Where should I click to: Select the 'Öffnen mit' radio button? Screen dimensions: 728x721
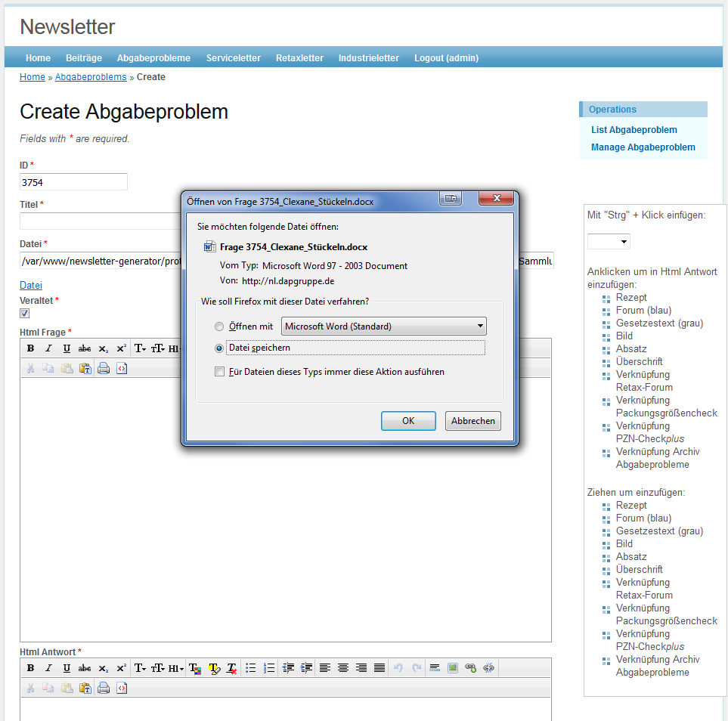click(219, 326)
